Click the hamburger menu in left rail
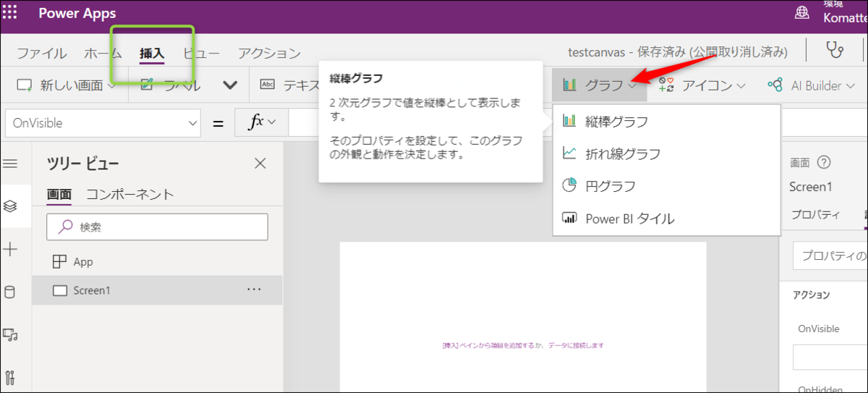This screenshot has width=868, height=393. 10,164
